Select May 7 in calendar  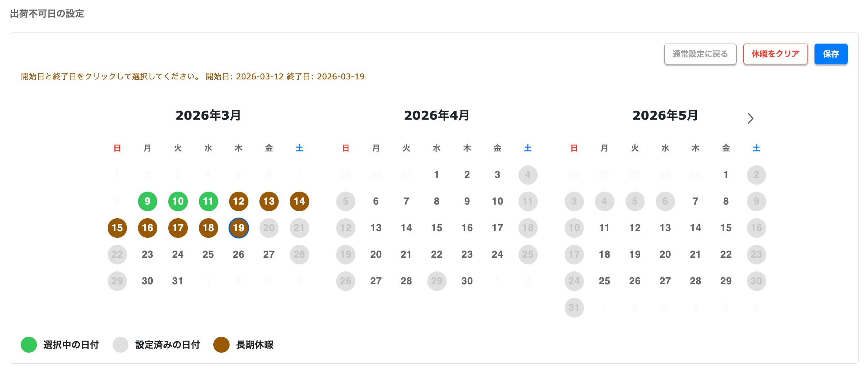tap(695, 201)
